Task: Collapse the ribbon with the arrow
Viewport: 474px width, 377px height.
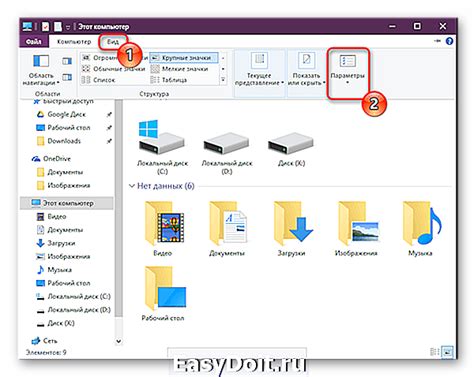Action: click(437, 41)
